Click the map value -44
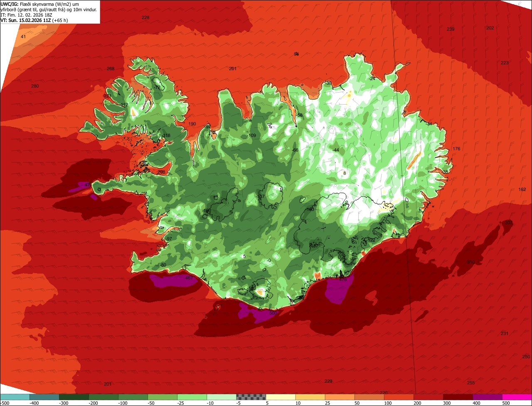The height and width of the screenshot is (406, 532). 336,150
